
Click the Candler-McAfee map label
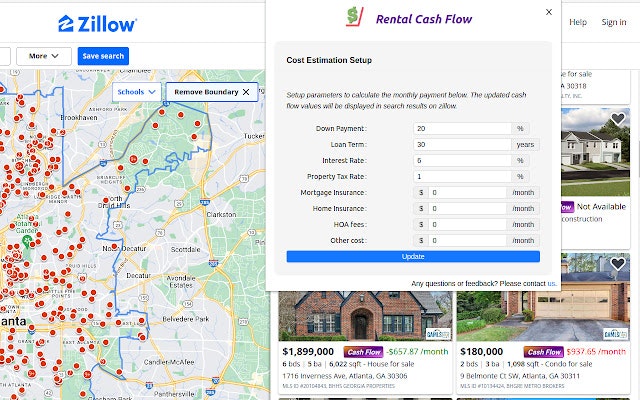pyautogui.click(x=169, y=362)
